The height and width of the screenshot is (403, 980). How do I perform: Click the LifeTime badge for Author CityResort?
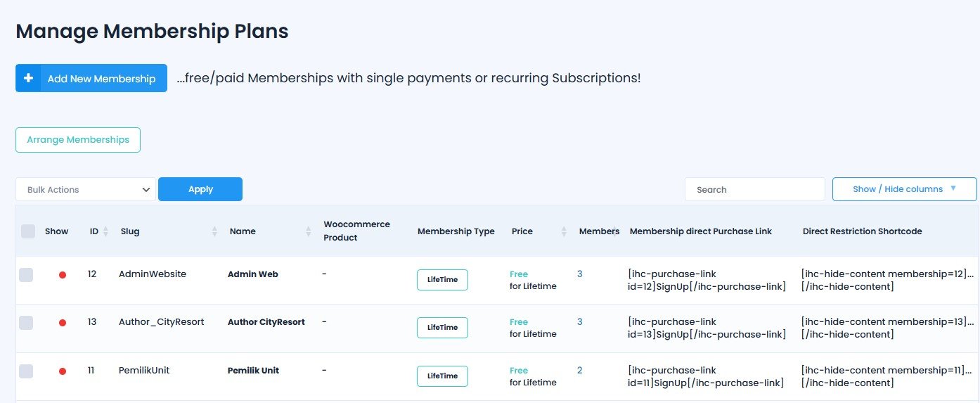click(442, 328)
